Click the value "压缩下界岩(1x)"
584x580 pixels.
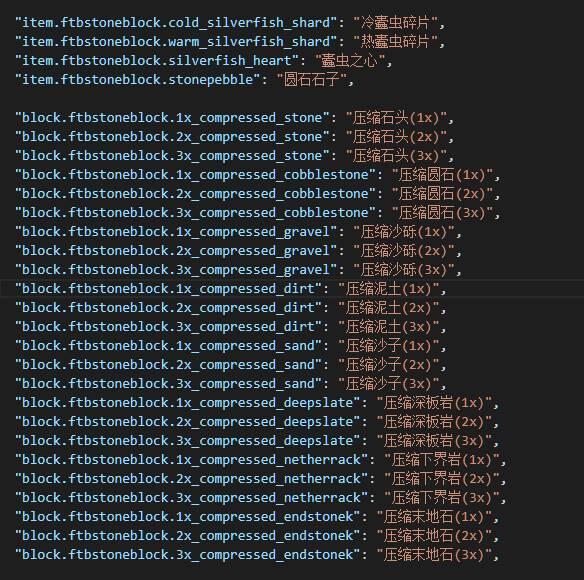click(x=442, y=460)
